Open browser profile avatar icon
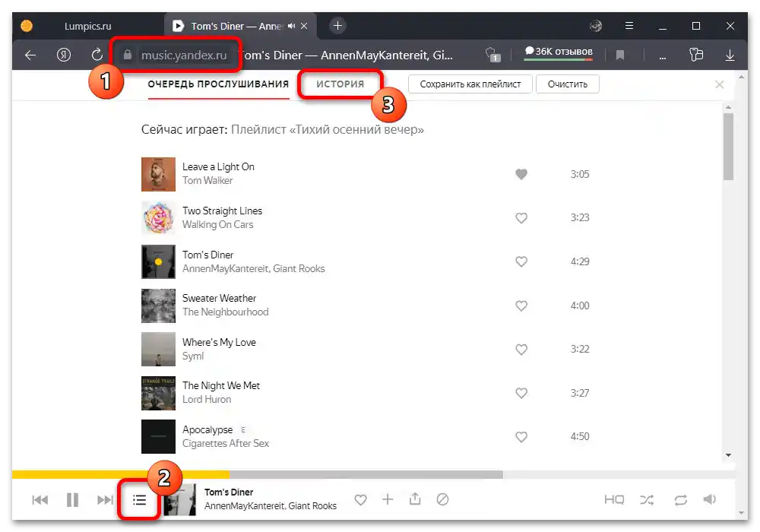 596,26
